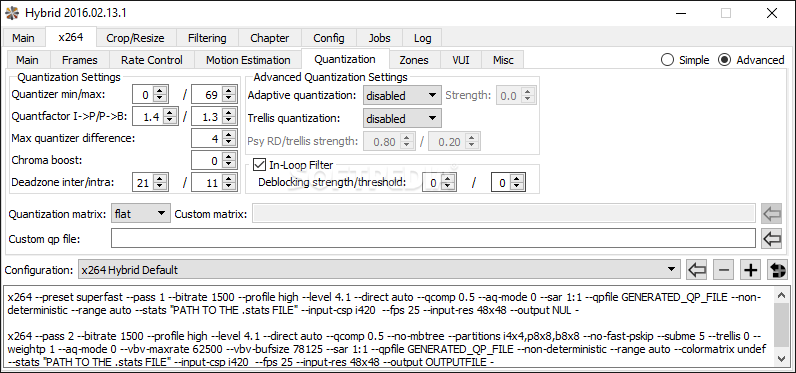Image resolution: width=796 pixels, height=373 pixels.
Task: Open the Quantization matrix dropdown
Action: tap(140, 214)
